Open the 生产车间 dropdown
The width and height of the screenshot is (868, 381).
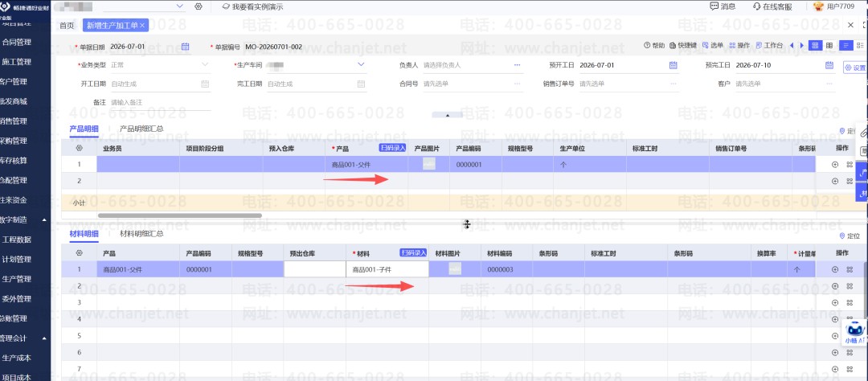pos(361,65)
